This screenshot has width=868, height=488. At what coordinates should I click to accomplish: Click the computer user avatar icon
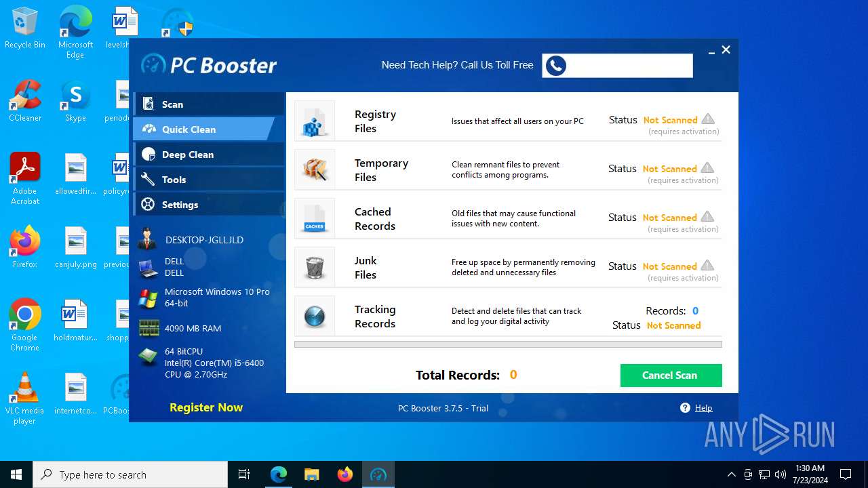click(147, 240)
